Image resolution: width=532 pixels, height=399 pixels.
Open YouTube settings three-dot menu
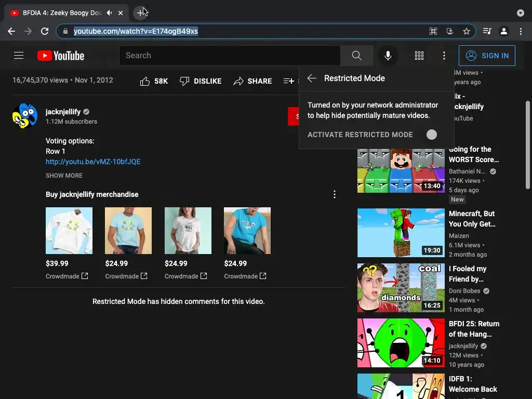[x=444, y=55]
